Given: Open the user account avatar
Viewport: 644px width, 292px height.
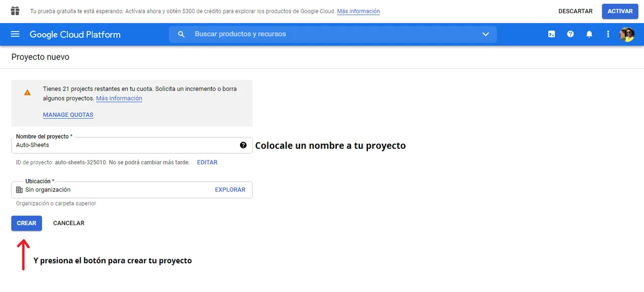Looking at the screenshot, I should coord(627,34).
